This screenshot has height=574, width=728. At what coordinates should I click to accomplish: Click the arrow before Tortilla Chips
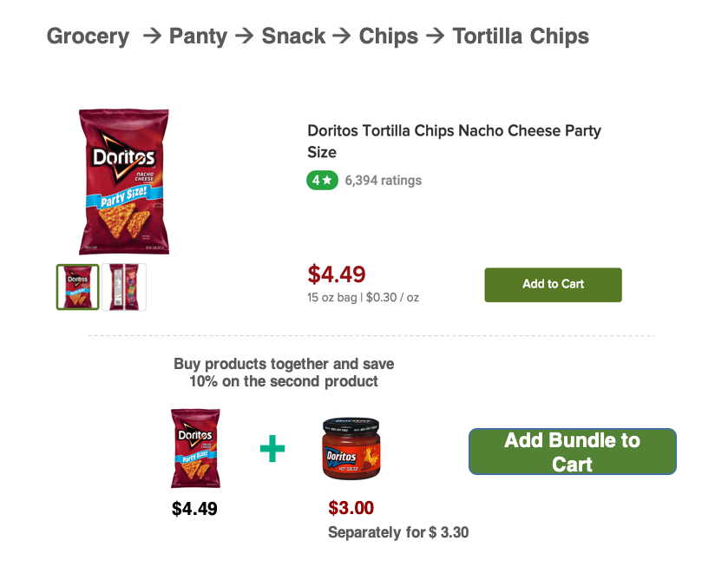point(435,36)
